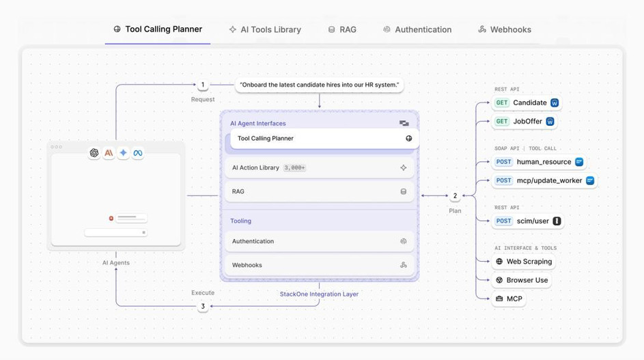
Task: Click the MCP toolbox icon
Action: (x=499, y=299)
